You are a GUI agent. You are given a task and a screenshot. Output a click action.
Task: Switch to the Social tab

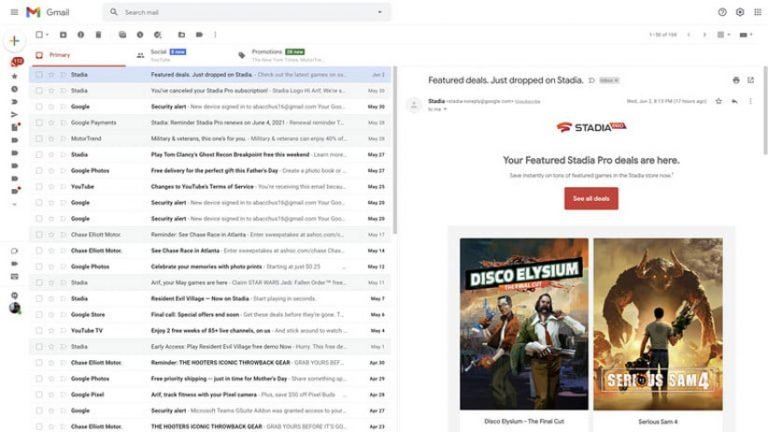click(x=160, y=54)
